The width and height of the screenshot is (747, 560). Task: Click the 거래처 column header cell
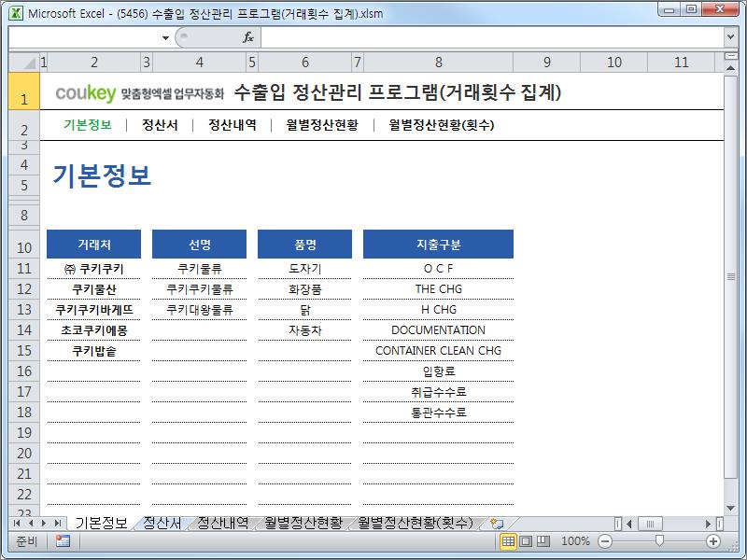[94, 245]
